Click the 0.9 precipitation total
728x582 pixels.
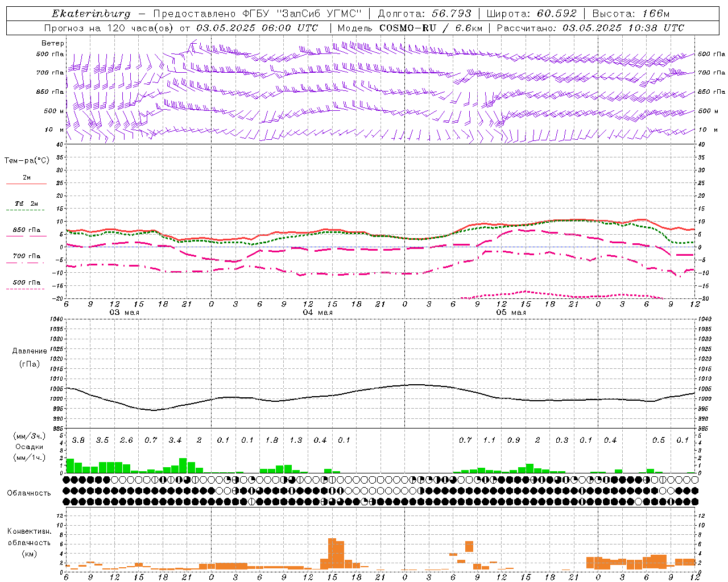pos(513,440)
